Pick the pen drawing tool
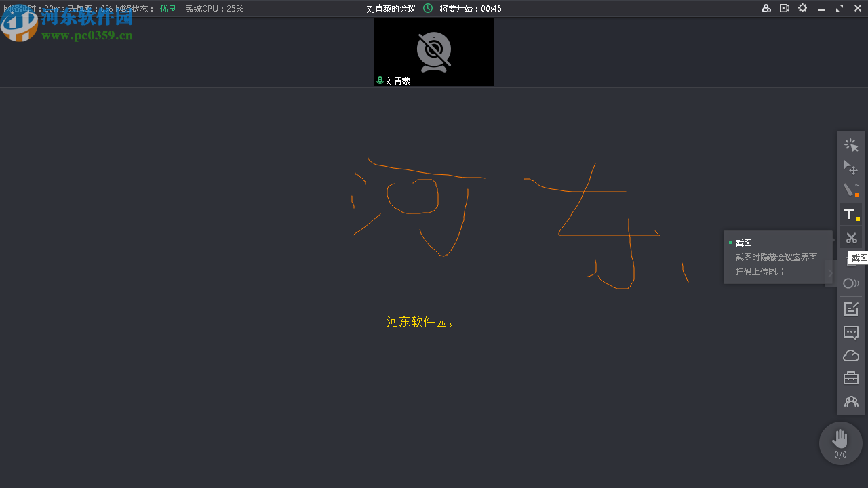 849,190
